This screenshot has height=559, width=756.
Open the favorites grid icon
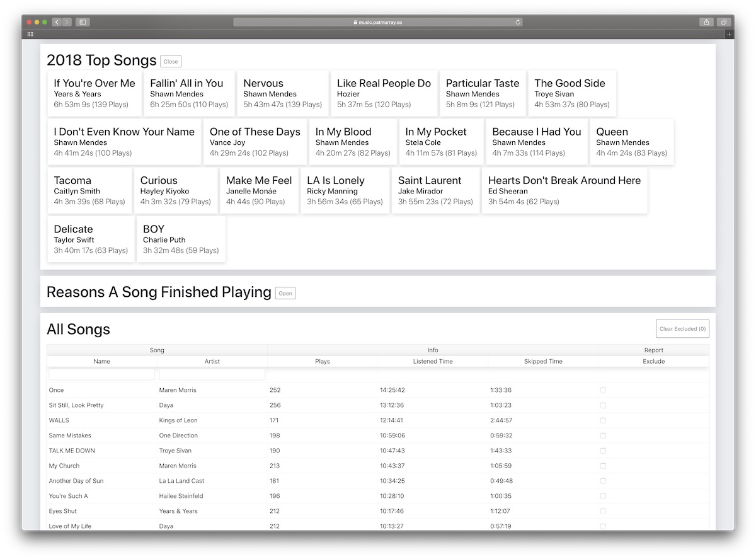30,34
